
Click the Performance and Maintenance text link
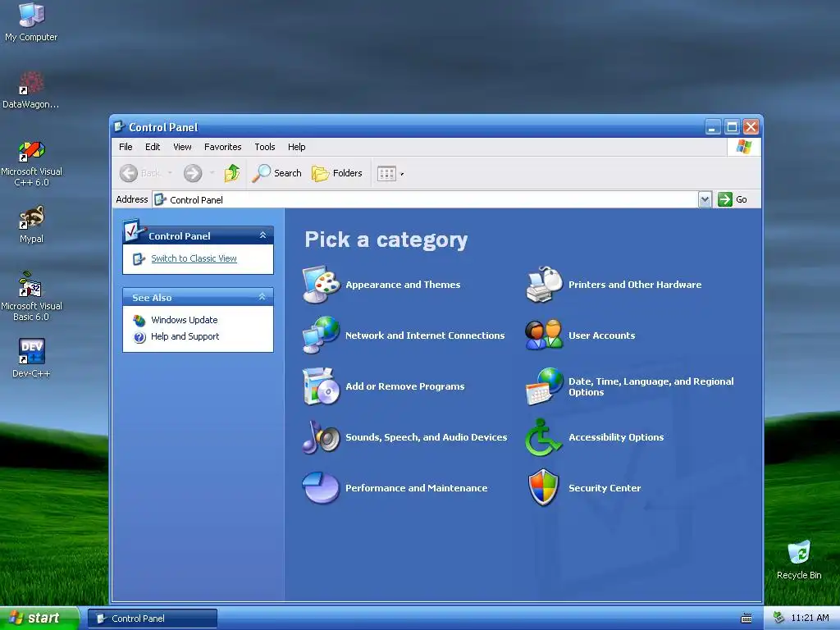416,488
